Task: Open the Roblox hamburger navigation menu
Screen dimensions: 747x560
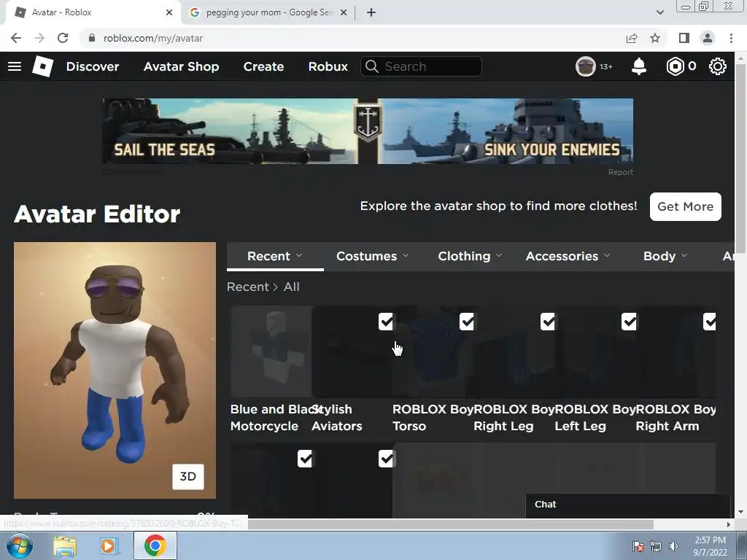Action: (15, 66)
